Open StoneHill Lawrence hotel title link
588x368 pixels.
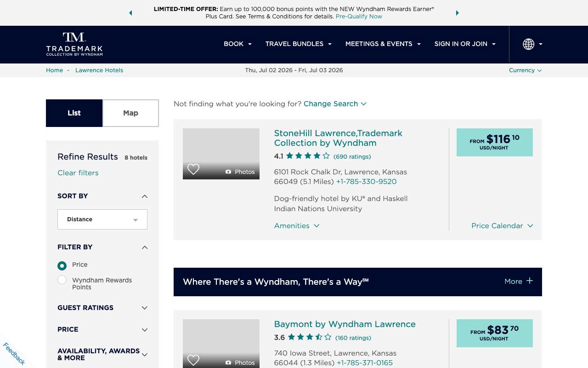pos(338,138)
